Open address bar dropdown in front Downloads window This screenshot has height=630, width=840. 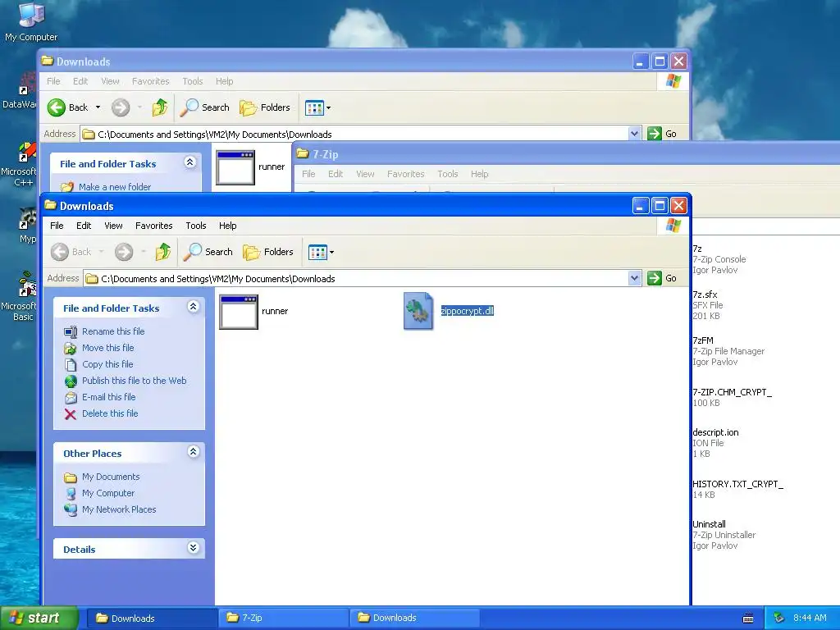pyautogui.click(x=634, y=278)
